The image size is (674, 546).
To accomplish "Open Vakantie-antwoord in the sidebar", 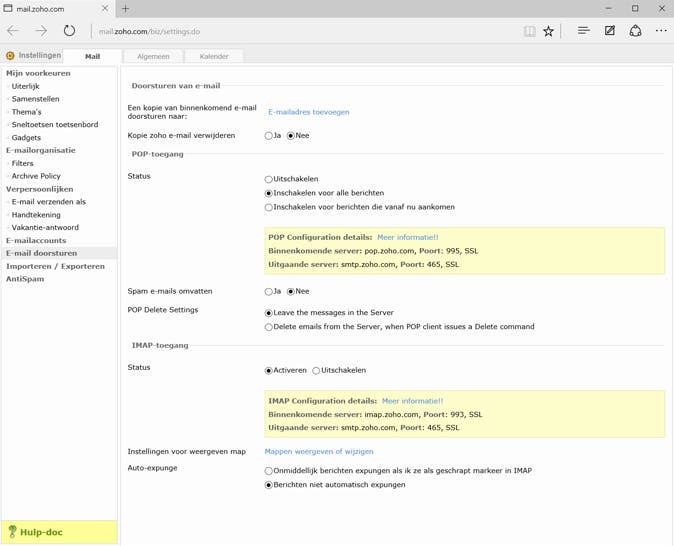I will 45,227.
